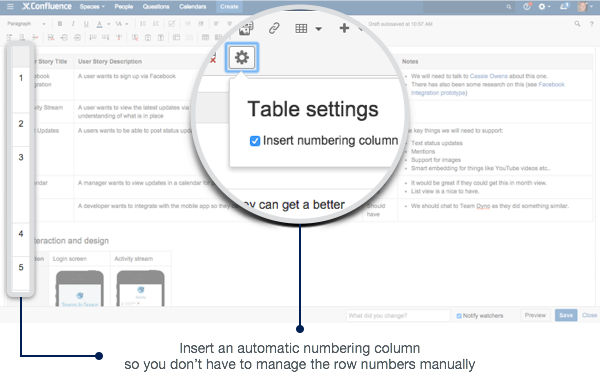Click the Preview button

[x=535, y=315]
